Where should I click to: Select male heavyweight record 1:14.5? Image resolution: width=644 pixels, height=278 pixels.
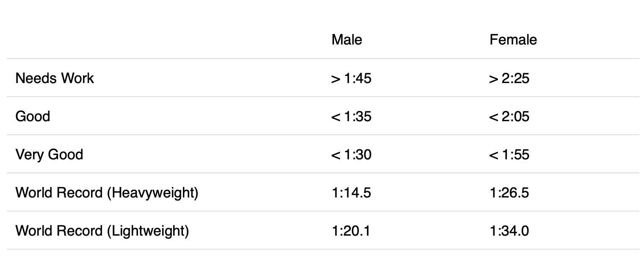pos(351,192)
